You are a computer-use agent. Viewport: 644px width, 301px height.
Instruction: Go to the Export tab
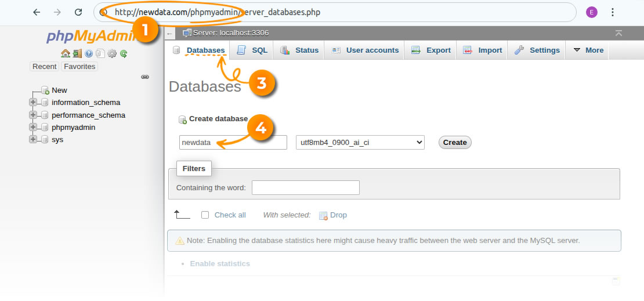point(431,50)
